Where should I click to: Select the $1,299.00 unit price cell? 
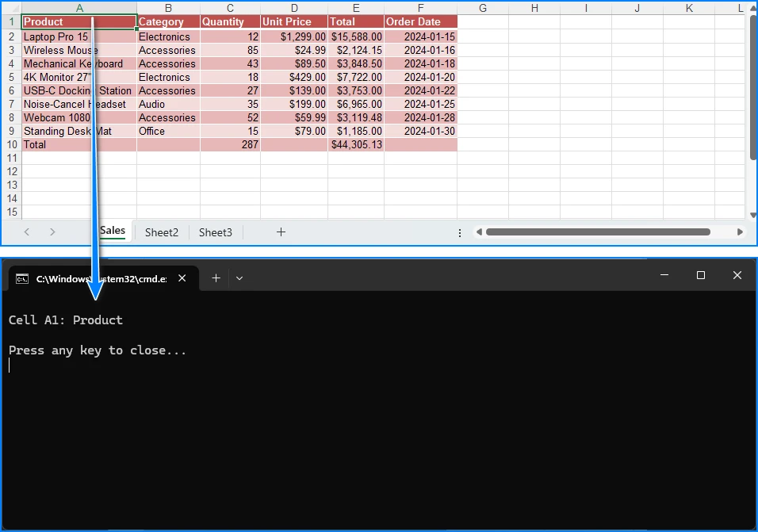[294, 36]
